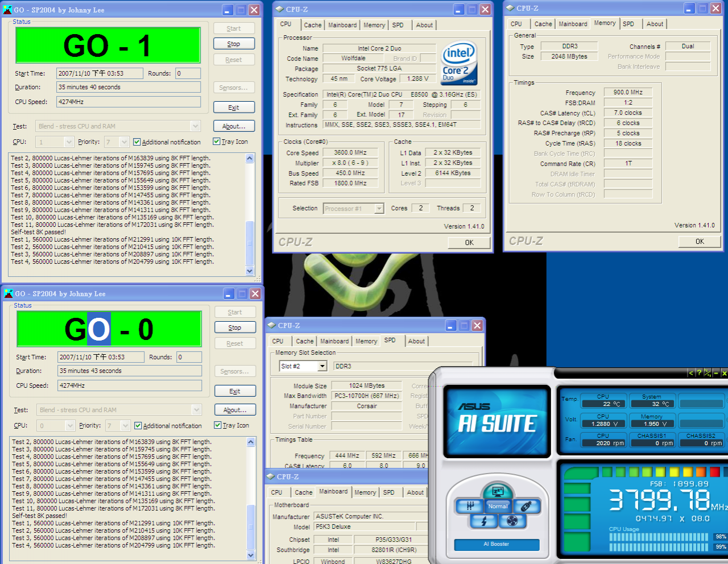Image resolution: width=728 pixels, height=564 pixels.
Task: Click log scrollbar up arrow in GO - 0
Action: 251,442
